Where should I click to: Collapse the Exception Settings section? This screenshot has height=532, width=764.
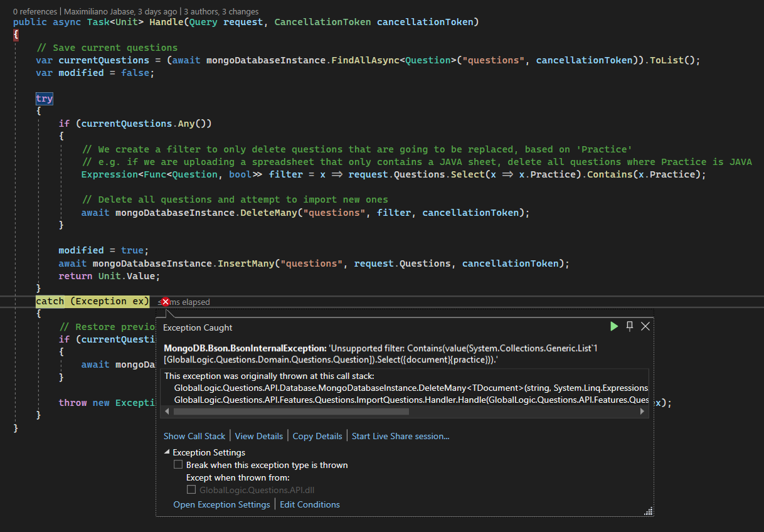[x=167, y=452]
